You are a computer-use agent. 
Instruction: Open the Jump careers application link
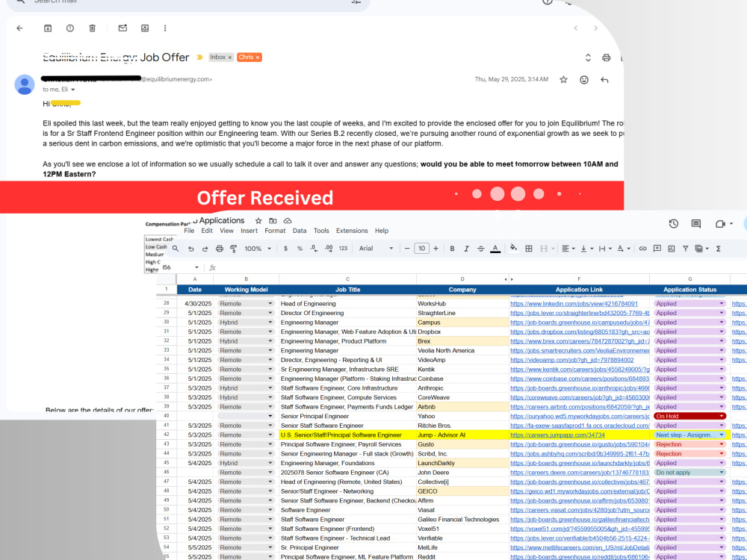click(x=557, y=435)
